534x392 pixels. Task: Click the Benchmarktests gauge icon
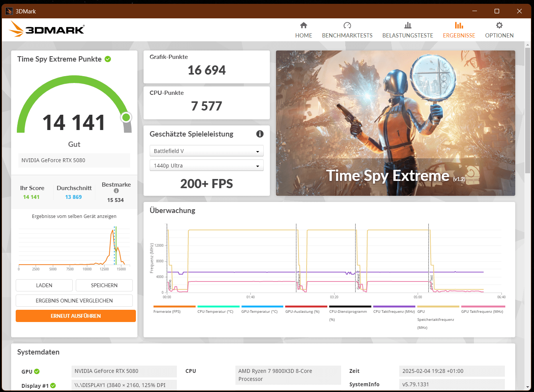tap(347, 25)
